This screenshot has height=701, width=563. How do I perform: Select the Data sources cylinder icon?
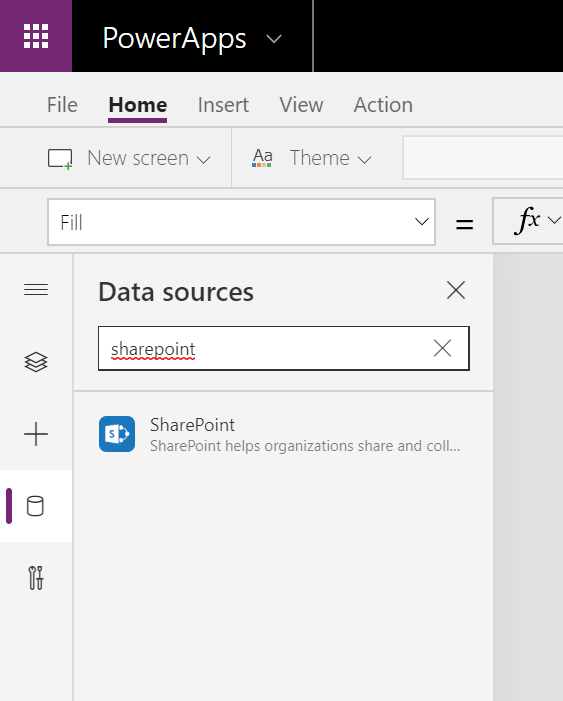coord(35,506)
